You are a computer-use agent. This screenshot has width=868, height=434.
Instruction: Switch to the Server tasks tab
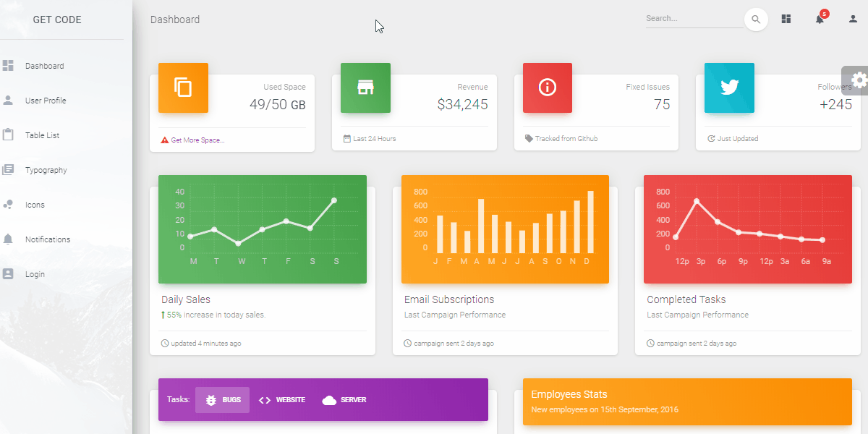click(344, 400)
